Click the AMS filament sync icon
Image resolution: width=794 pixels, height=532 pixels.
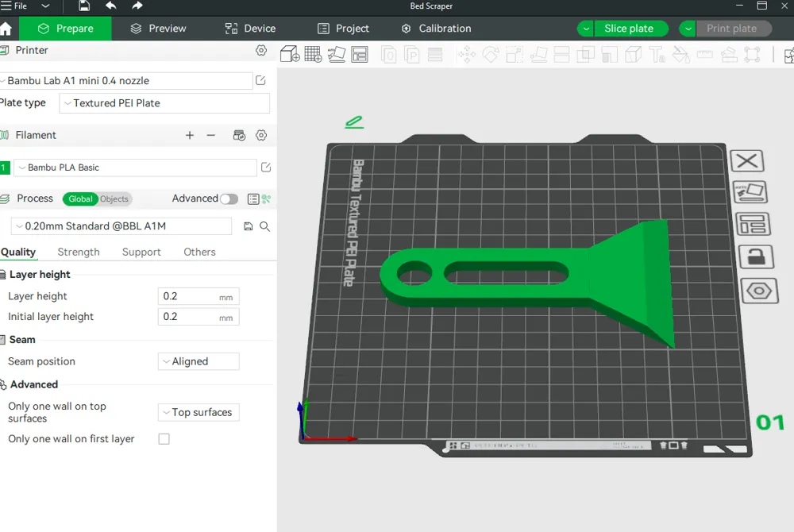[239, 135]
